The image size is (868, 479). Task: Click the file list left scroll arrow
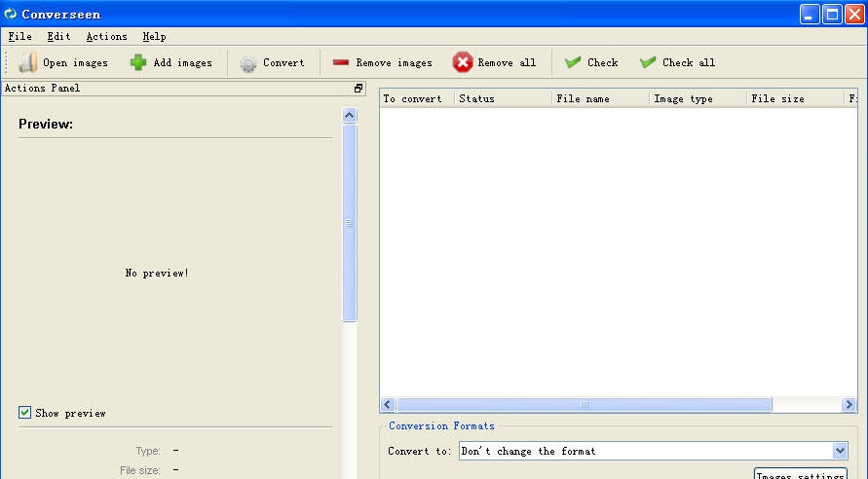pos(388,404)
